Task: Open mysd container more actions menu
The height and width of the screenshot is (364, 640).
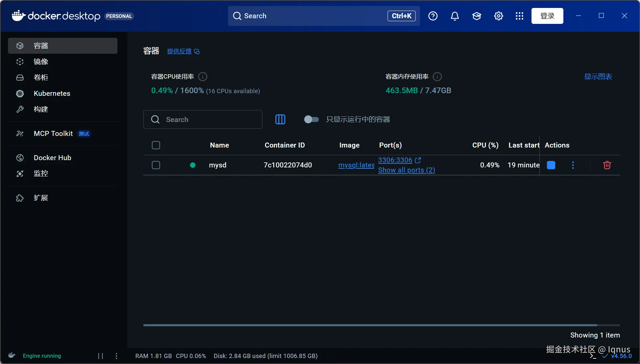Action: tap(573, 165)
